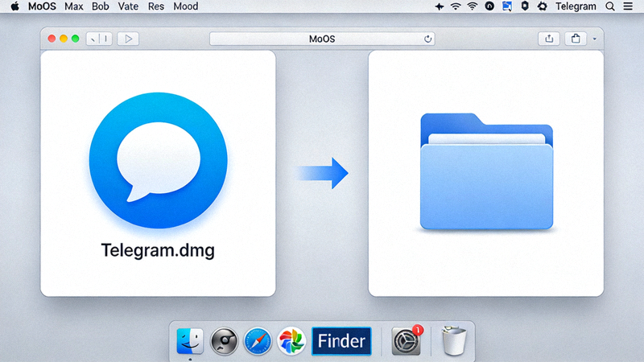644x362 pixels.
Task: Open the Trash in the dock
Action: coord(455,341)
